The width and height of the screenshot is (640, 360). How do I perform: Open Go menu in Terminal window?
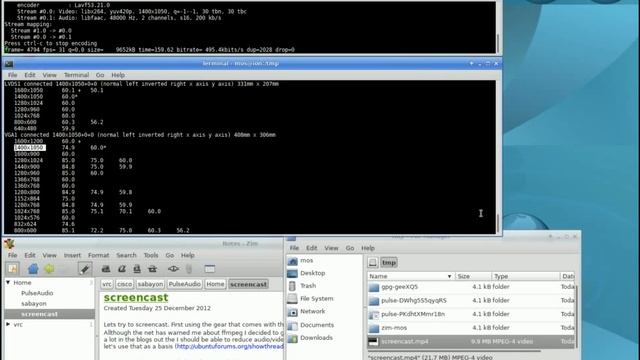click(x=100, y=75)
